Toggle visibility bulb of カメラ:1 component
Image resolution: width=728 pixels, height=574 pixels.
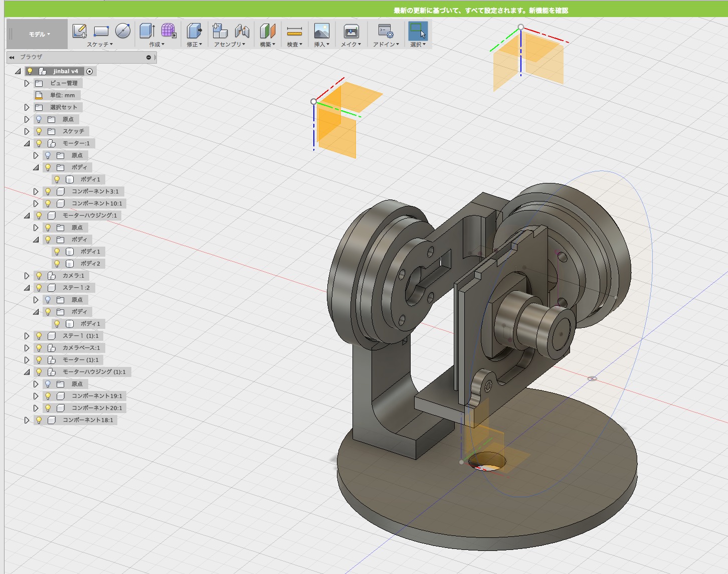click(x=39, y=276)
